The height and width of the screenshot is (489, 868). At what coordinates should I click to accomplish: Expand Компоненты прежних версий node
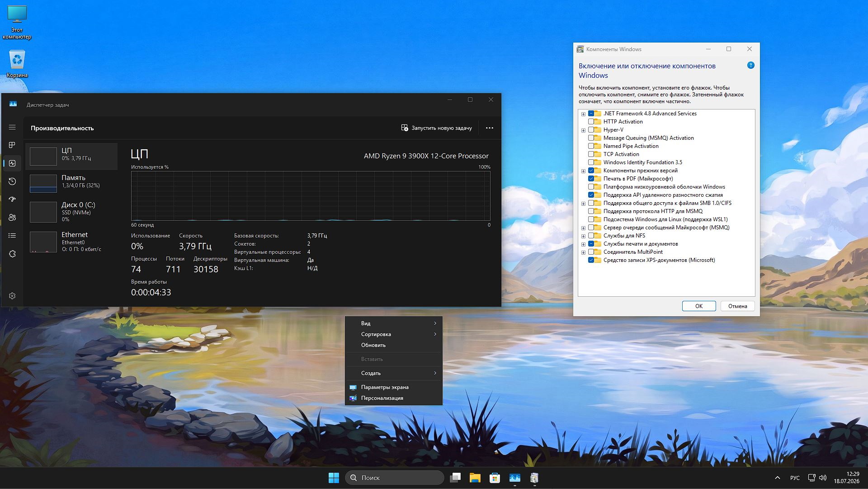coord(583,171)
